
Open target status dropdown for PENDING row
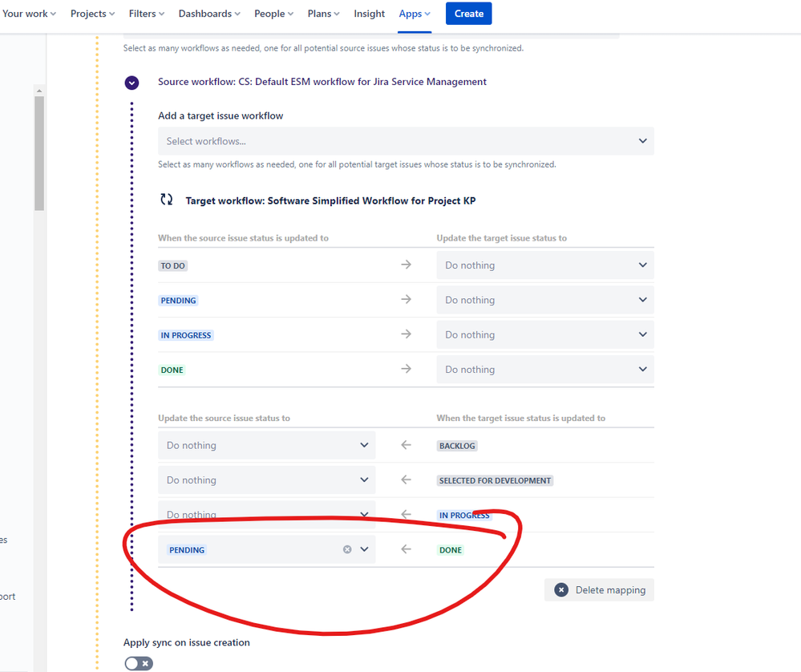tap(545, 300)
